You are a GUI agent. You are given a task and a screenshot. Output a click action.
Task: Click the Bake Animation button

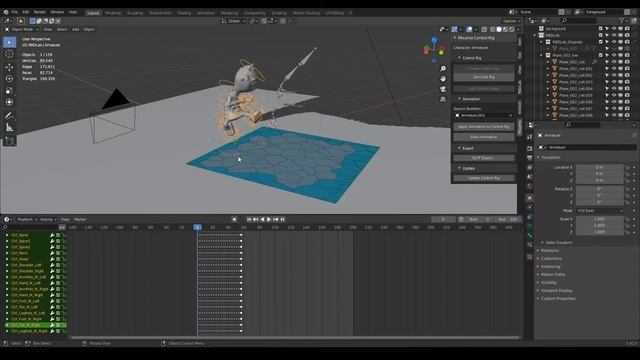pos(484,137)
